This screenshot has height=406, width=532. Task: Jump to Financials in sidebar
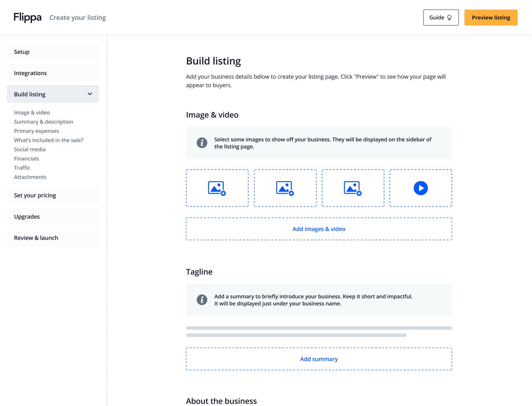[x=27, y=158]
